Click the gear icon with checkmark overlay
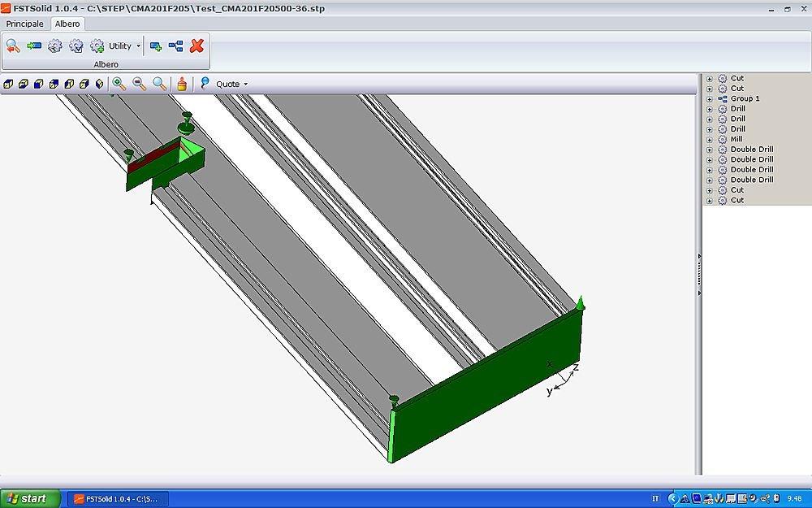 [x=76, y=46]
